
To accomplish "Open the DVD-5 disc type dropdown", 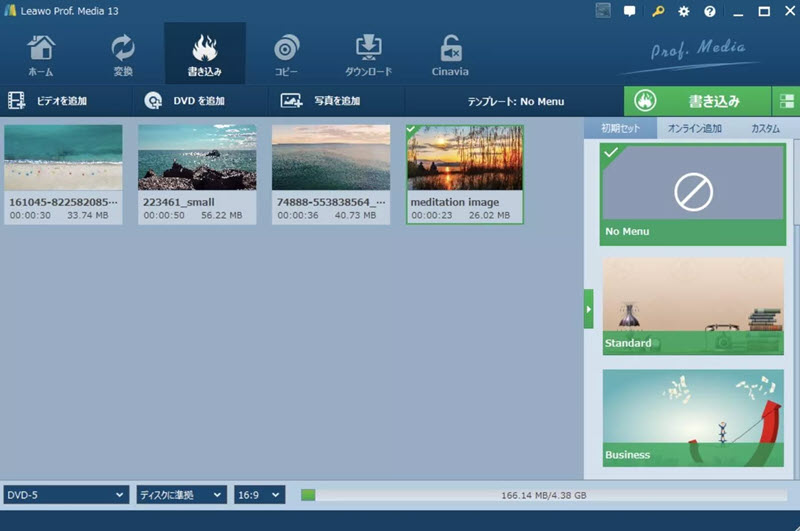I will (66, 495).
